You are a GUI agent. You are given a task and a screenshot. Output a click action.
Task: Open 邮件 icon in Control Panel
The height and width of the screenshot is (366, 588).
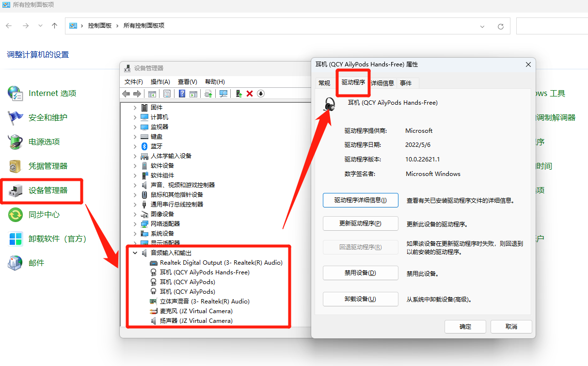[x=16, y=263]
